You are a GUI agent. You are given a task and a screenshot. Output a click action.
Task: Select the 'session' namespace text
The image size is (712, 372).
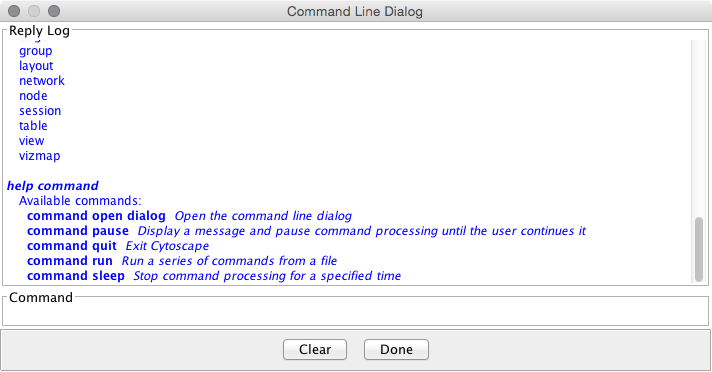point(40,111)
